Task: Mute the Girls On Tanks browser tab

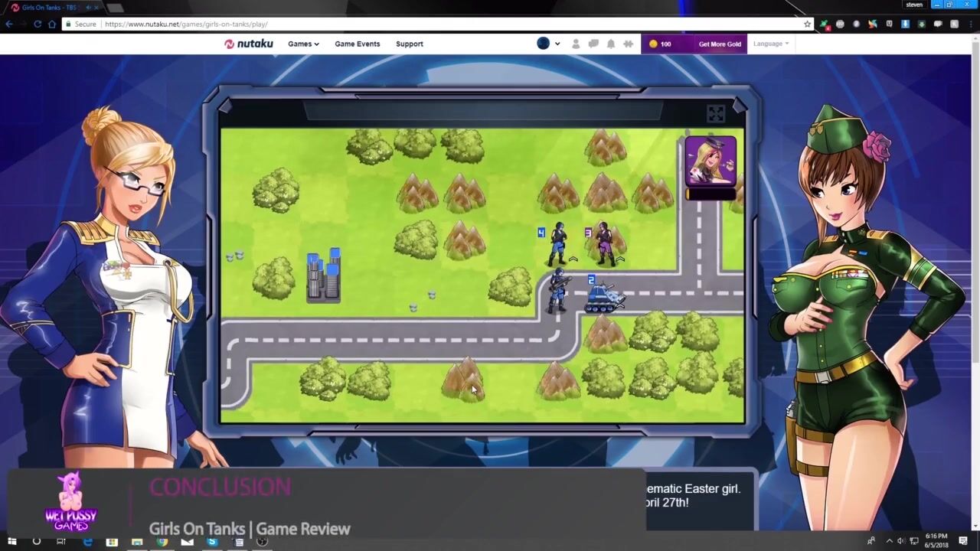Action: point(89,8)
